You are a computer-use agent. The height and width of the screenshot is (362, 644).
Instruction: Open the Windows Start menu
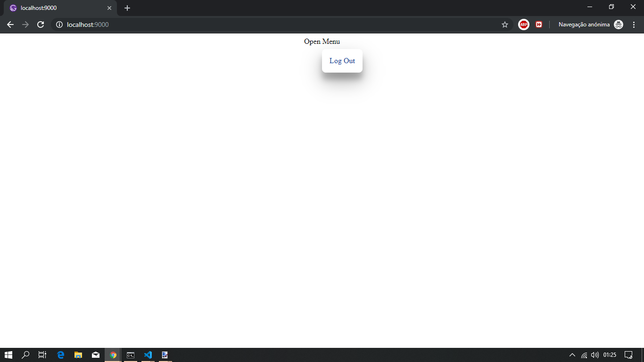pos(9,355)
